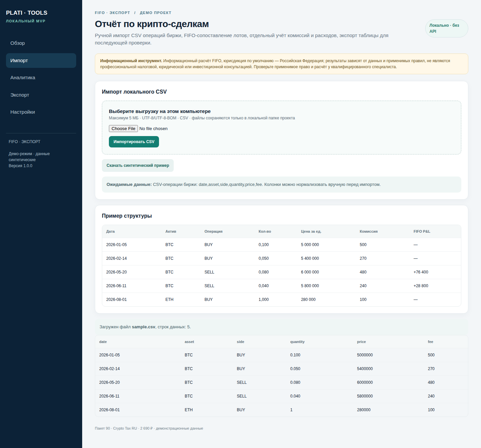This screenshot has height=448, width=481.
Task: Click the asset column header
Action: (x=189, y=342)
